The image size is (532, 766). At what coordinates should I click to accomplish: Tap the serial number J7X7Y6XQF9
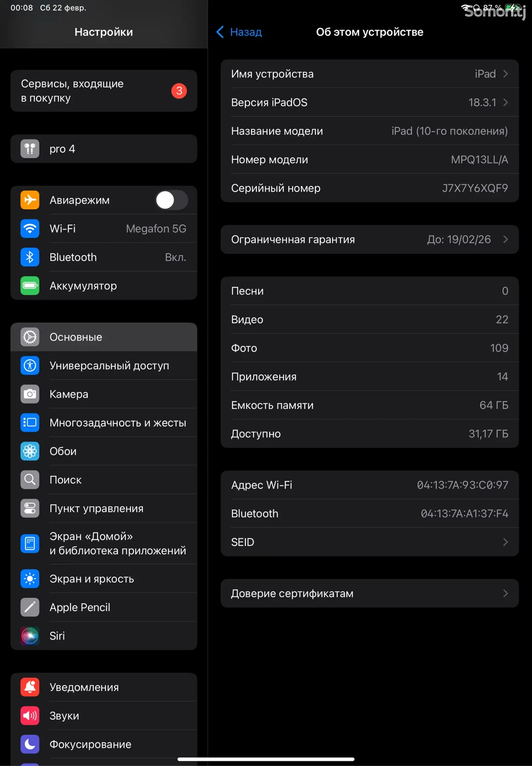pyautogui.click(x=475, y=188)
